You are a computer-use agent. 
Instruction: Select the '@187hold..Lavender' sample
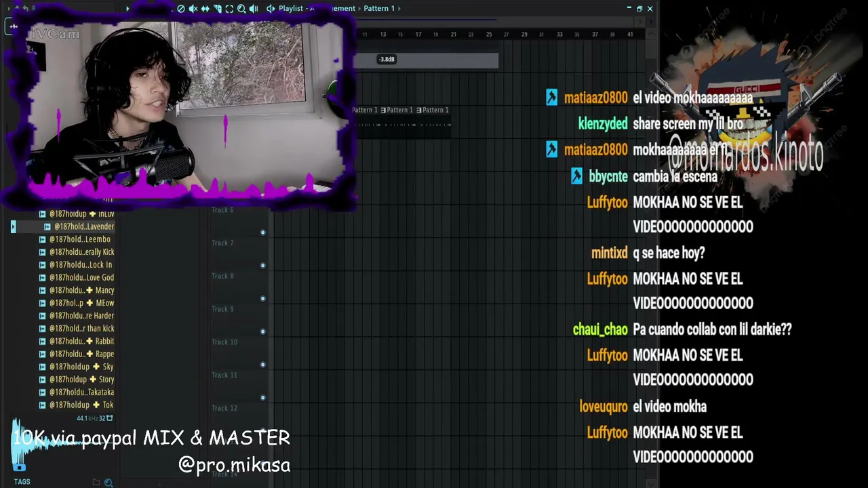pyautogui.click(x=84, y=226)
